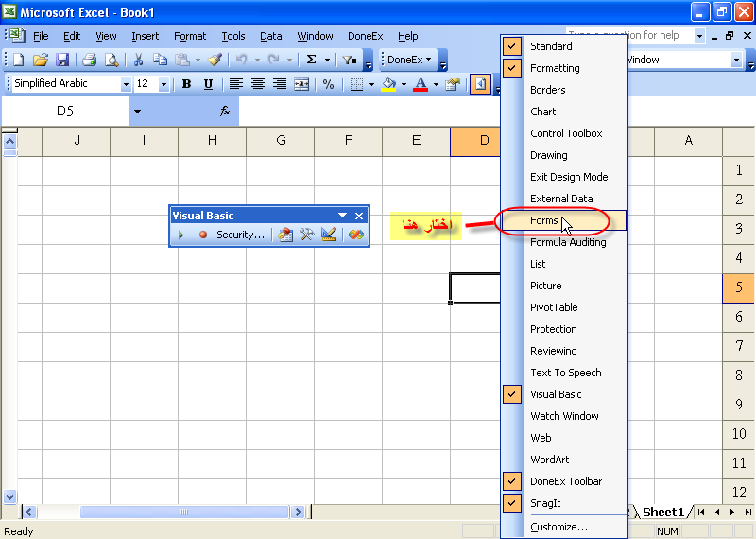Align text left
The image size is (756, 539).
[235, 84]
